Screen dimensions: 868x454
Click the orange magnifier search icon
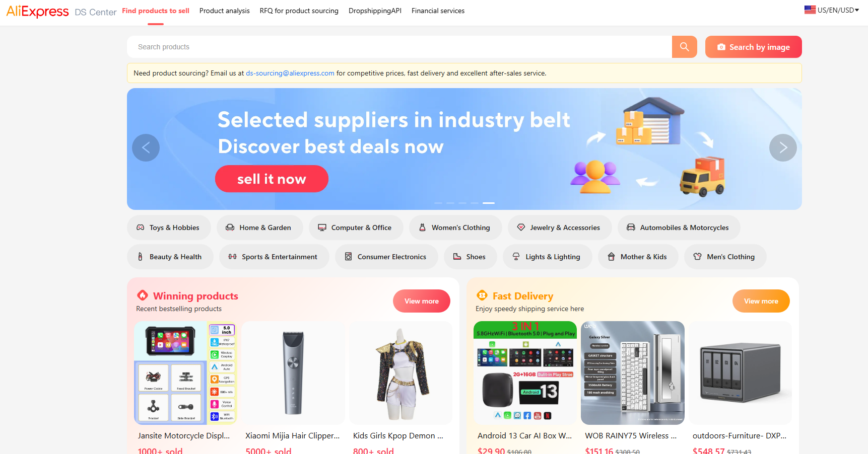684,47
